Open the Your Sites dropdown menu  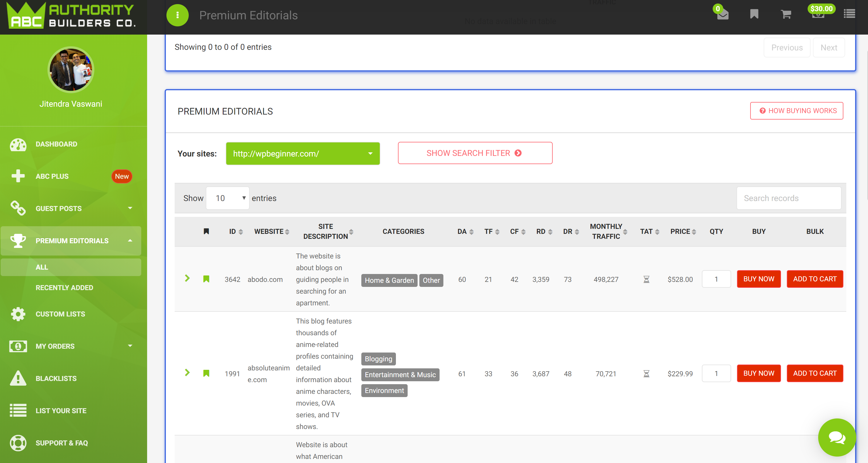[x=302, y=153]
